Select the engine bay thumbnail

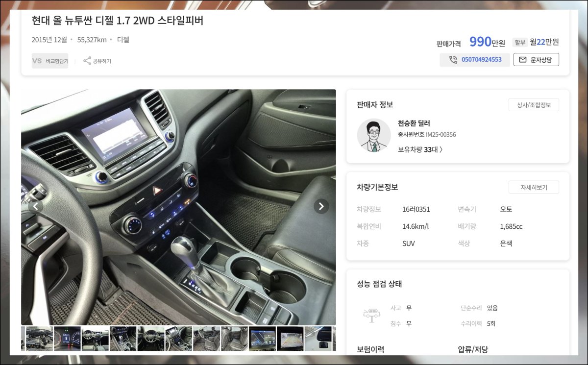(x=39, y=339)
